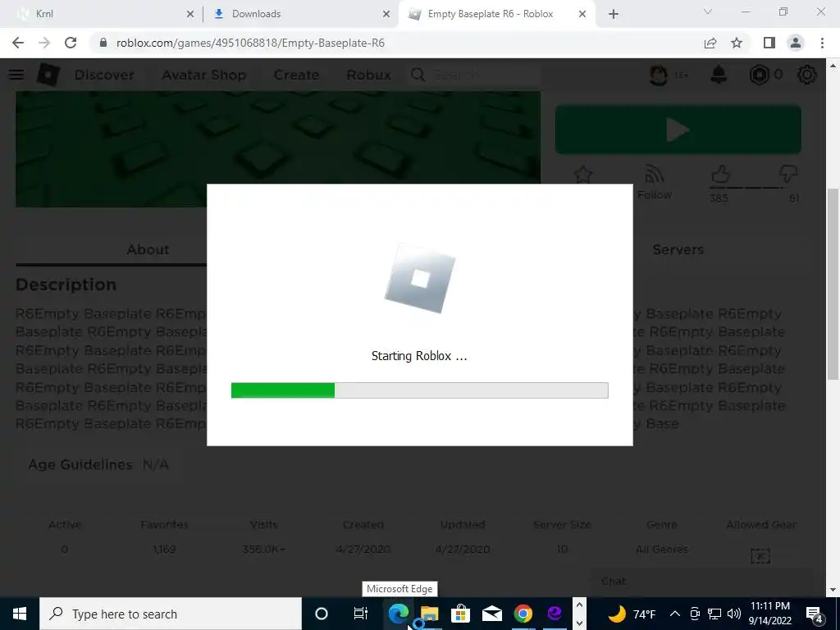View site security lock information
Viewport: 840px width, 630px height.
click(103, 43)
